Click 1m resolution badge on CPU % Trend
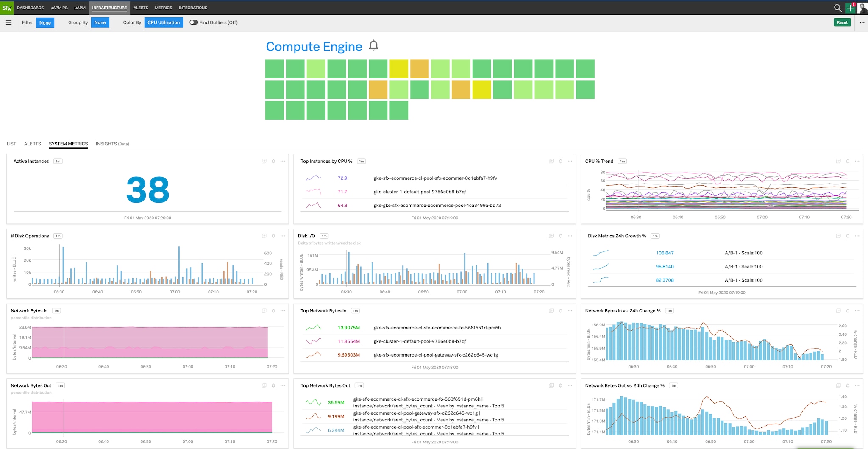Image resolution: width=868 pixels, height=449 pixels. 623,161
